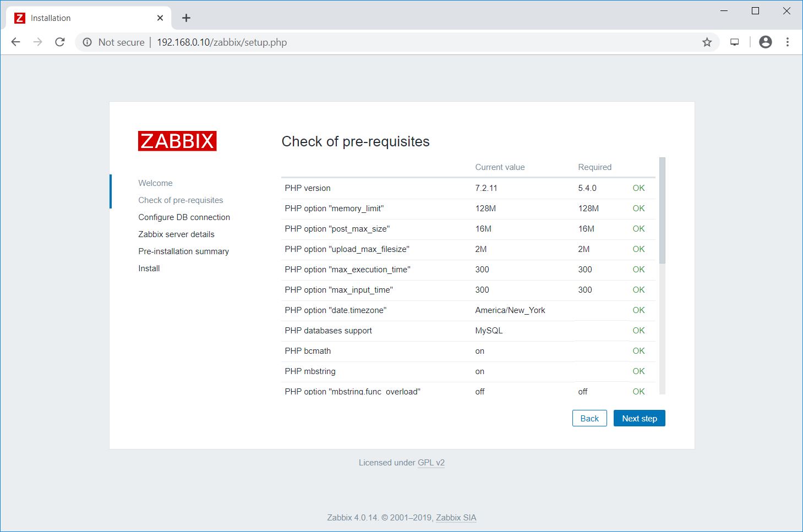This screenshot has height=532, width=803.
Task: Click the cast/media display icon
Action: tap(734, 42)
